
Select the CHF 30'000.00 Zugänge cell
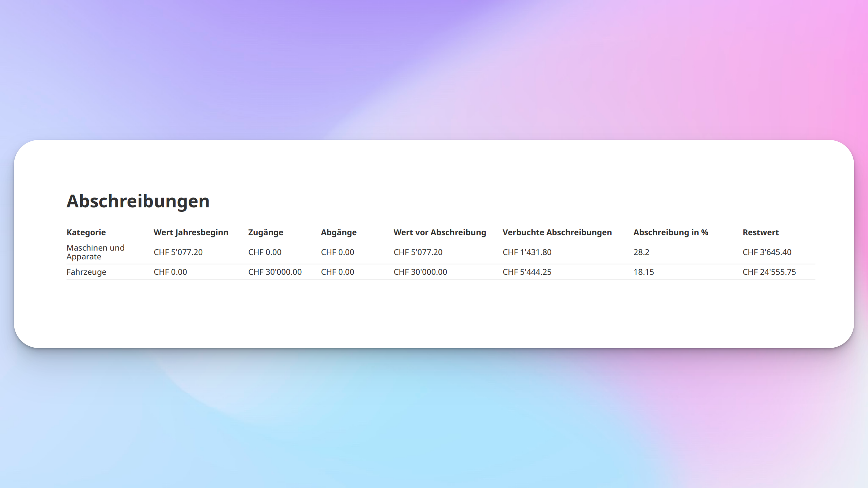click(x=275, y=272)
